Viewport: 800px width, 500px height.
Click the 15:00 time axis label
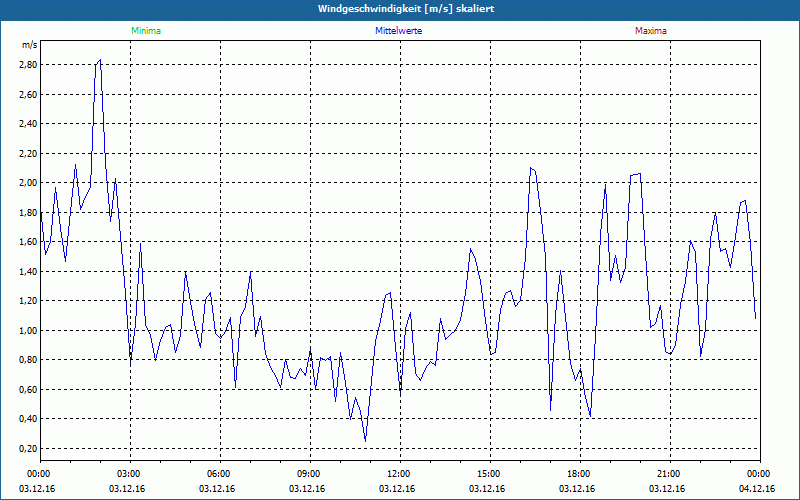tap(490, 474)
